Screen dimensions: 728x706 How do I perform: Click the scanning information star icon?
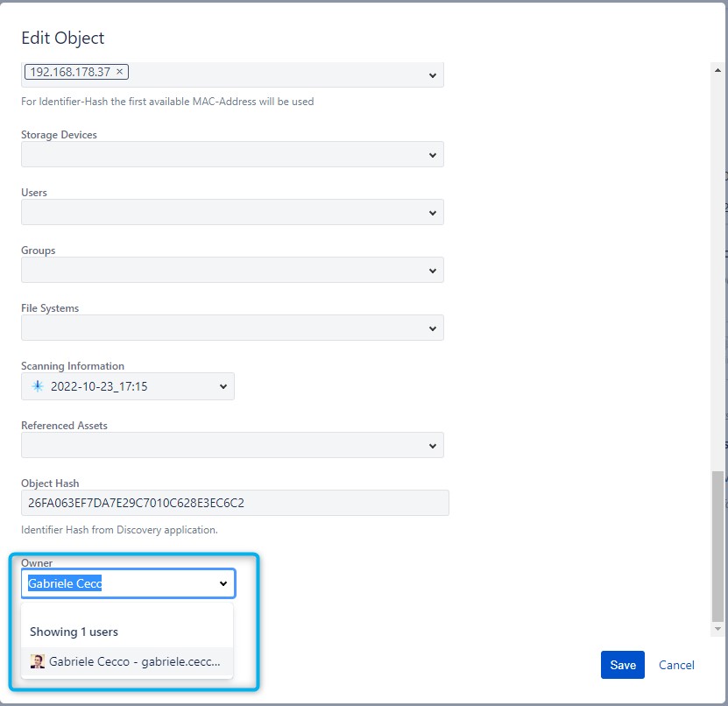37,386
